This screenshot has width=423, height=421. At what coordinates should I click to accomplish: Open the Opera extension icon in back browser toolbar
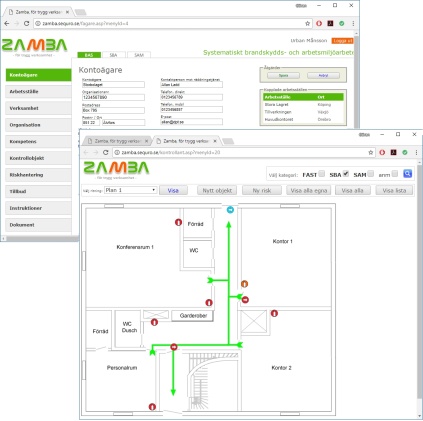319,23
